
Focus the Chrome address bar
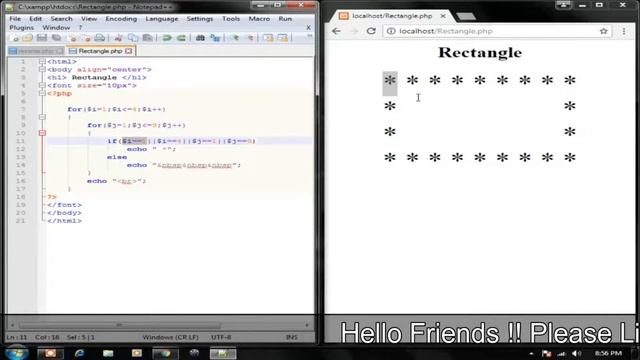coord(498,31)
